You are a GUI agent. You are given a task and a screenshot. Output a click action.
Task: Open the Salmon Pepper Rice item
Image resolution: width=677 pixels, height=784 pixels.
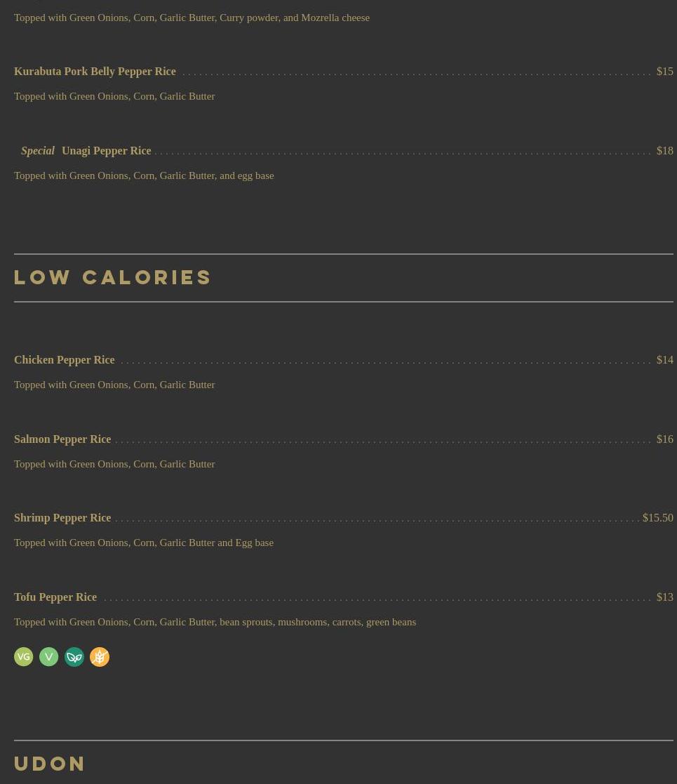(62, 439)
